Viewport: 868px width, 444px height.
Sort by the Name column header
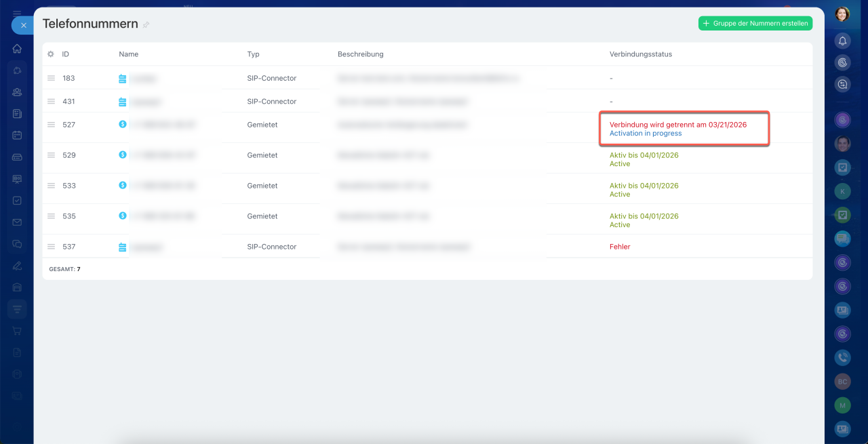129,54
